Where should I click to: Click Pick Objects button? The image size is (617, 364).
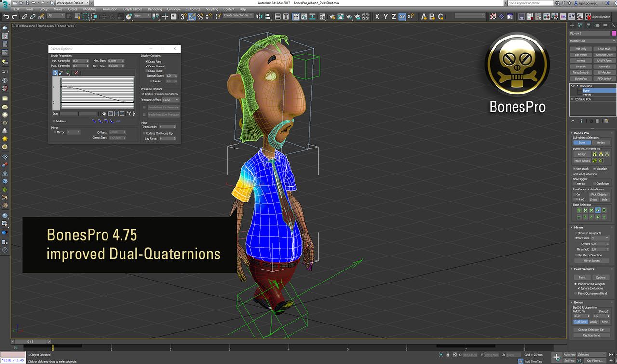click(x=599, y=194)
